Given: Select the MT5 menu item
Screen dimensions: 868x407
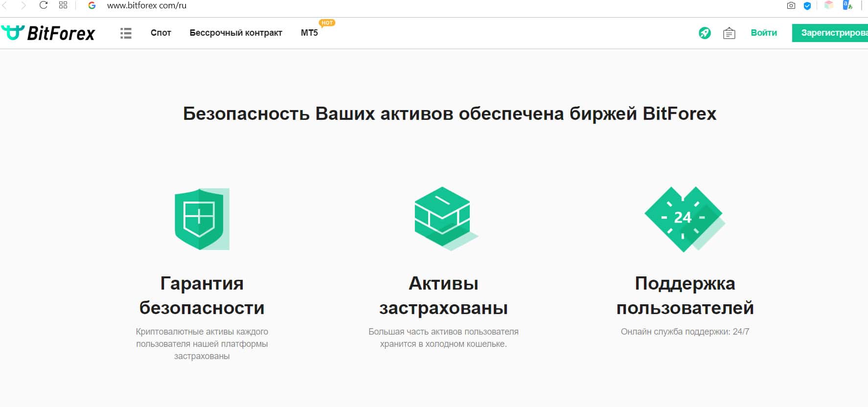Looking at the screenshot, I should [309, 33].
